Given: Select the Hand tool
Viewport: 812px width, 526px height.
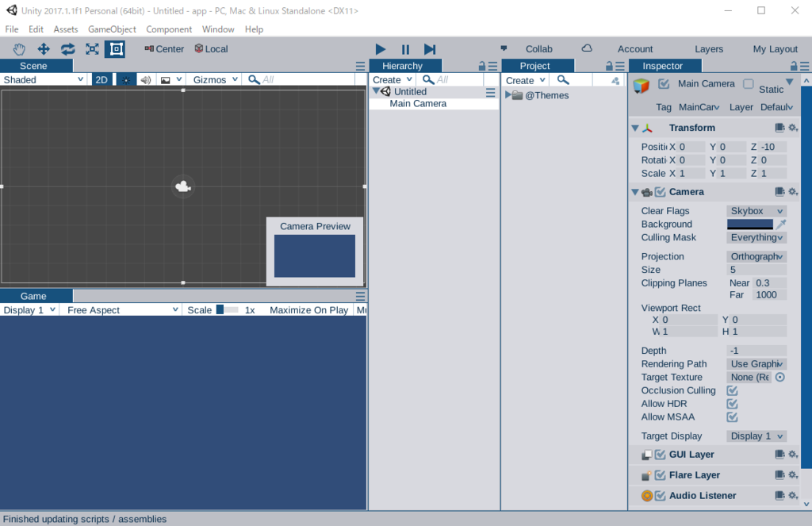Looking at the screenshot, I should pyautogui.click(x=18, y=48).
